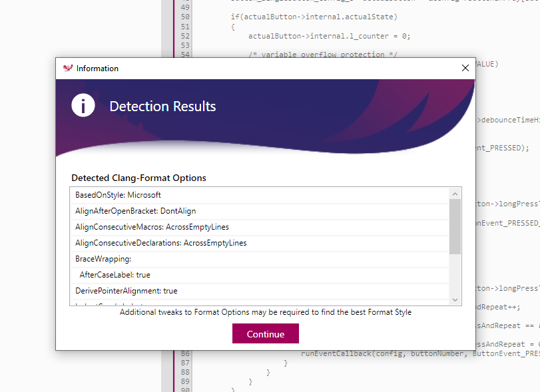This screenshot has height=392, width=540.
Task: Click line number 50 in the gutter
Action: [184, 16]
